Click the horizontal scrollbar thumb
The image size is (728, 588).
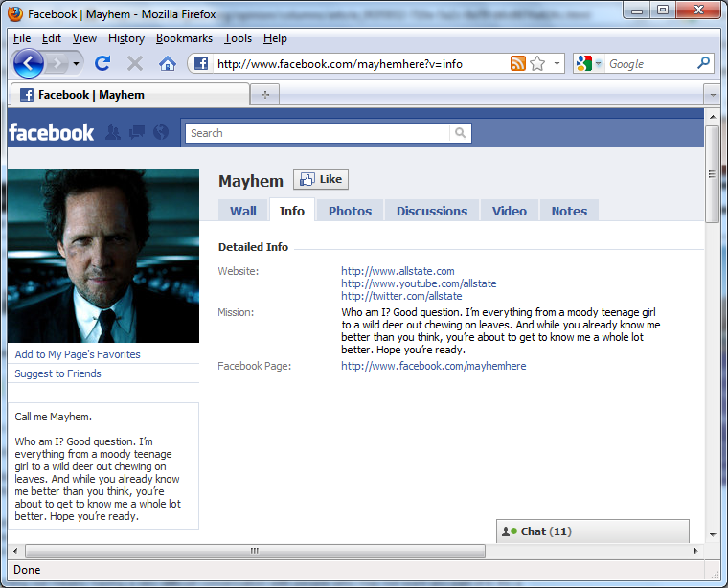[255, 551]
